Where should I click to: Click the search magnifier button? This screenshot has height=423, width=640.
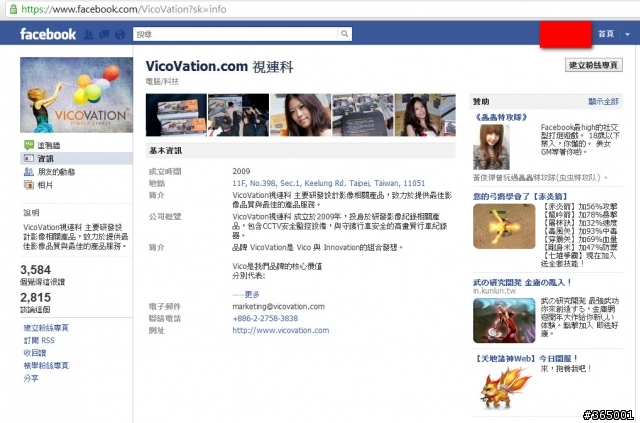[x=344, y=34]
